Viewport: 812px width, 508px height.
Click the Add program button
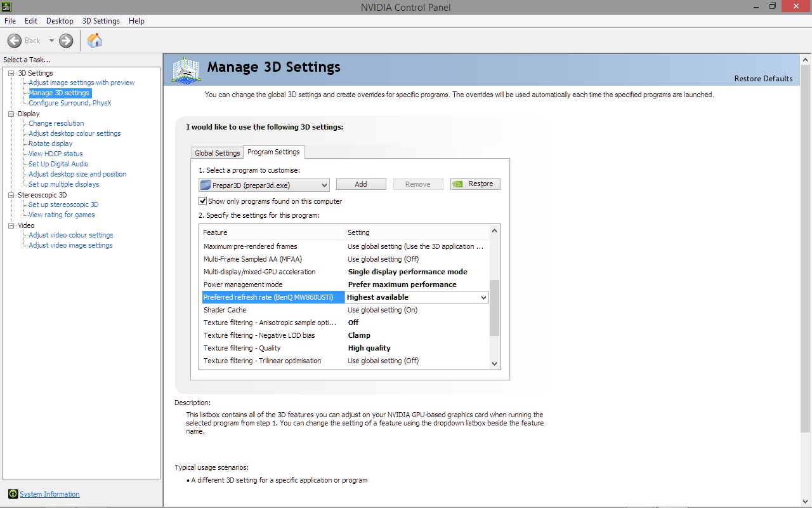point(361,184)
